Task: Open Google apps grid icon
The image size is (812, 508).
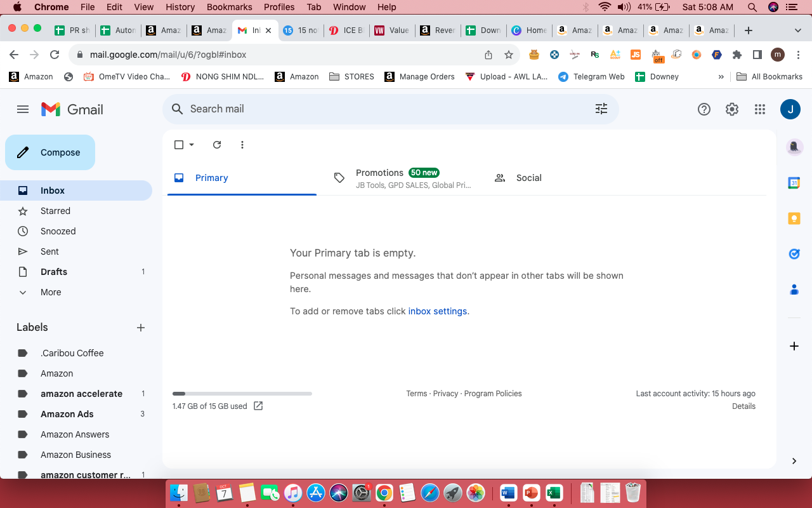Action: tap(760, 109)
